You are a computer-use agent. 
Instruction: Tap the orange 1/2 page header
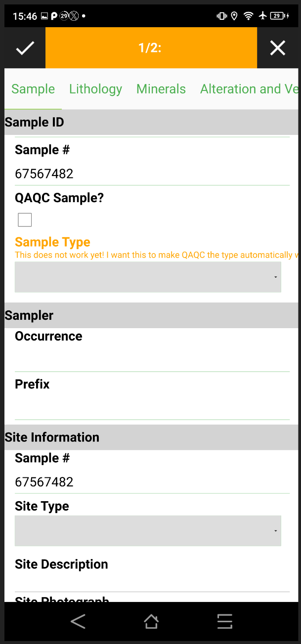151,48
